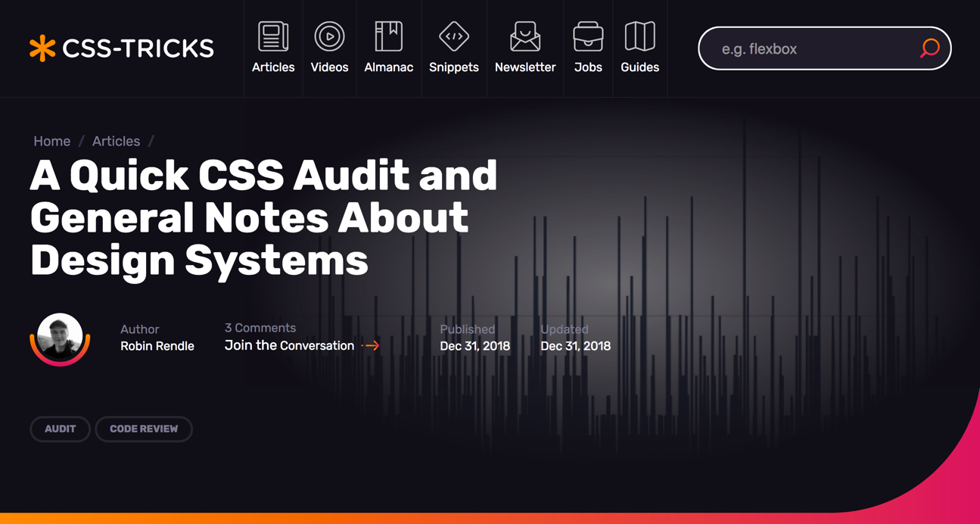Open the Jobs nav label
The image size is (980, 524).
(x=588, y=67)
